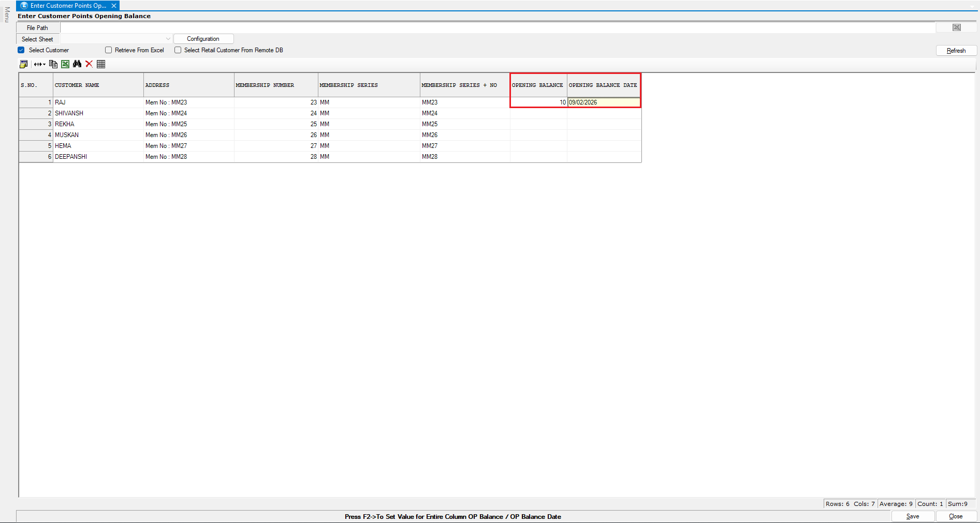Close the Enter Customer Points tab
This screenshot has width=980, height=523.
[114, 6]
